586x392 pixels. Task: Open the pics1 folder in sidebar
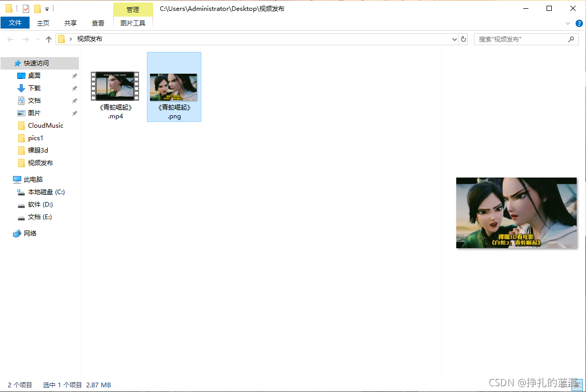35,138
